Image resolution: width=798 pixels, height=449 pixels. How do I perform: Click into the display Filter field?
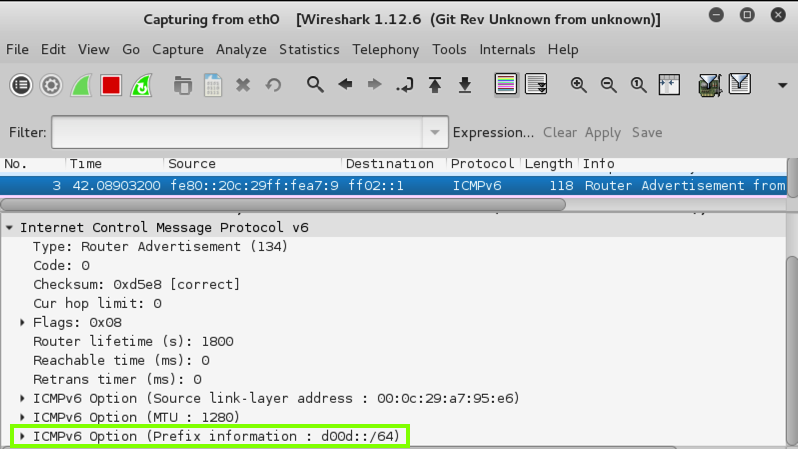[x=237, y=132]
